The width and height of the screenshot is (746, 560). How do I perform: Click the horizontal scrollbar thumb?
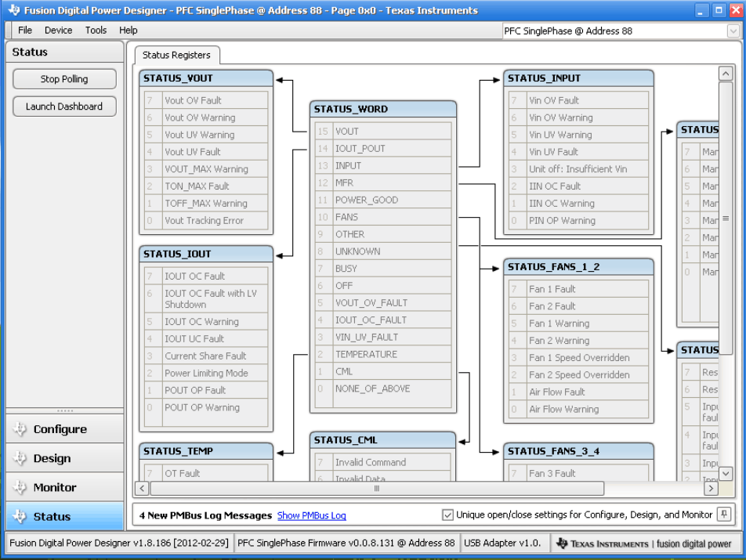click(x=376, y=488)
